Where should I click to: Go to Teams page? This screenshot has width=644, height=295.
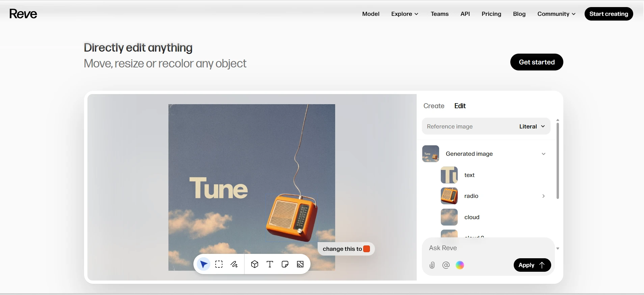click(x=439, y=14)
